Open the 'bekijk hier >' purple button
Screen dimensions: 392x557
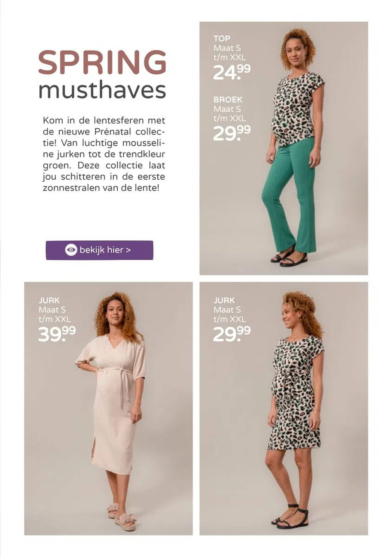click(x=99, y=250)
